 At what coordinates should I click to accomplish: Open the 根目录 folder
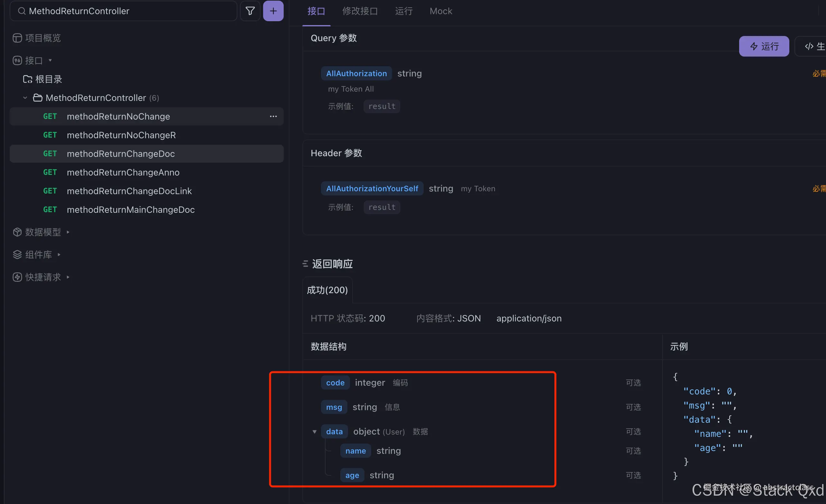49,79
